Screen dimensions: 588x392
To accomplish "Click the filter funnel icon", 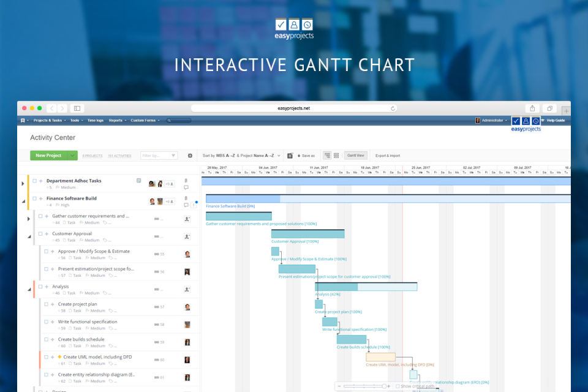I will point(173,156).
